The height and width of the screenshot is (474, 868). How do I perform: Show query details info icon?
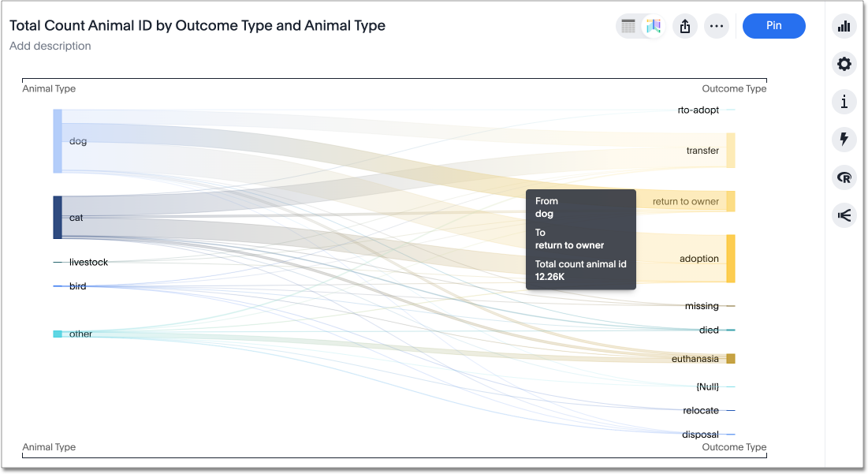tap(844, 102)
